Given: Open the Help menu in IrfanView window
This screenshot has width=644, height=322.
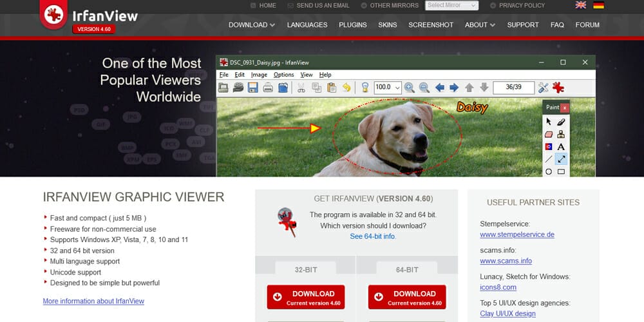Looking at the screenshot, I should point(325,75).
